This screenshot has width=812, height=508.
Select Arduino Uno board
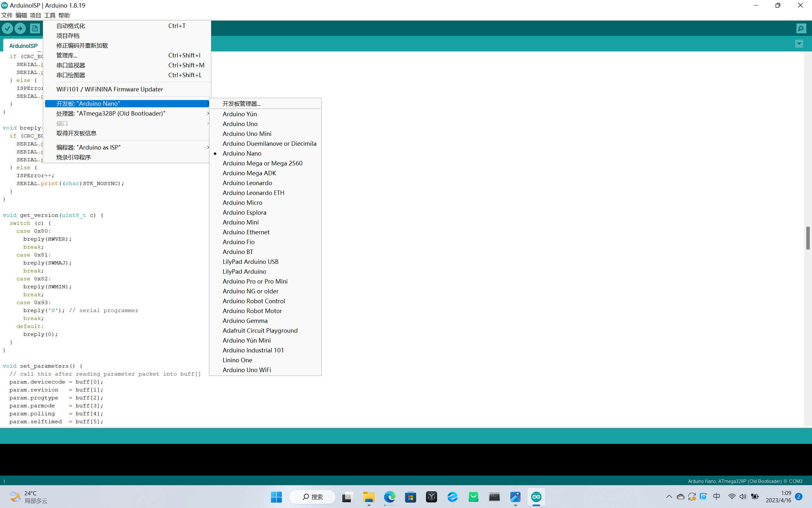[x=265, y=124]
